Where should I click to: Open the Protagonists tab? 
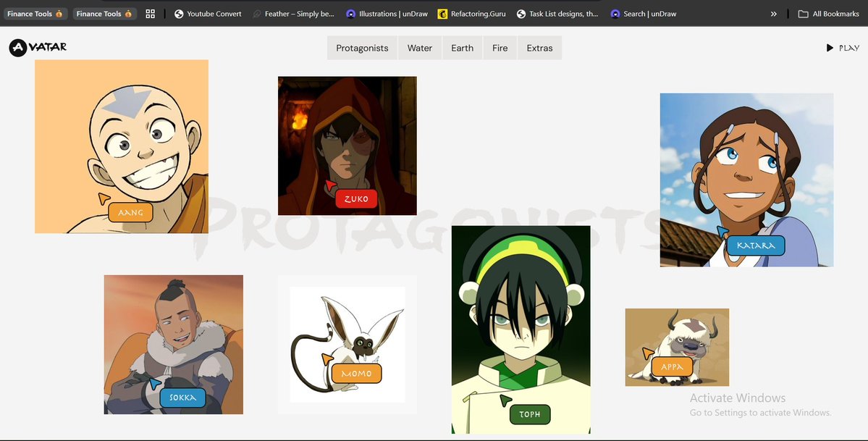click(x=362, y=49)
